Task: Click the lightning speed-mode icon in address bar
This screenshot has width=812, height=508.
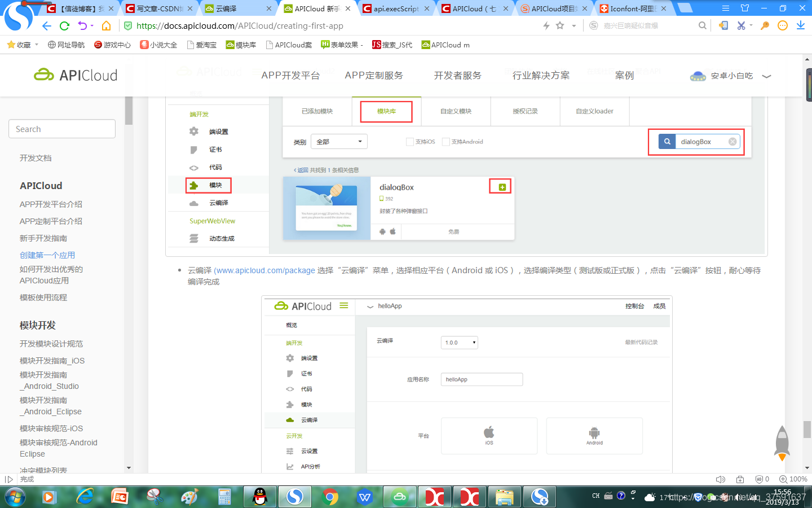Action: point(546,26)
